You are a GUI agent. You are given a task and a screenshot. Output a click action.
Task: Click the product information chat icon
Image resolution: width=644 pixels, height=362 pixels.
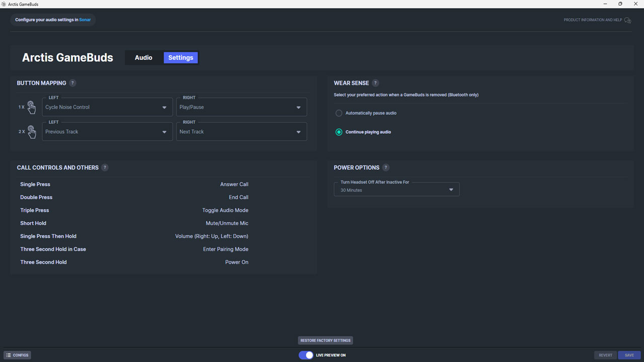tap(627, 20)
